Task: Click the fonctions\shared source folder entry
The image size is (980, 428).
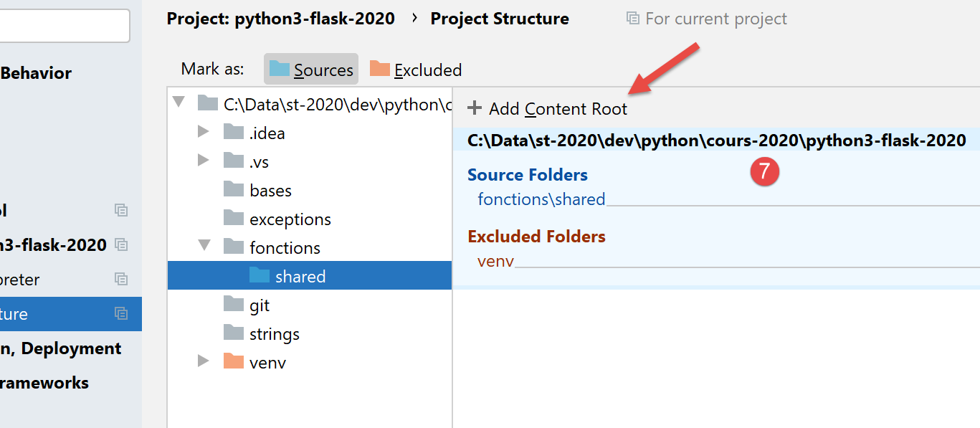Action: click(x=541, y=199)
